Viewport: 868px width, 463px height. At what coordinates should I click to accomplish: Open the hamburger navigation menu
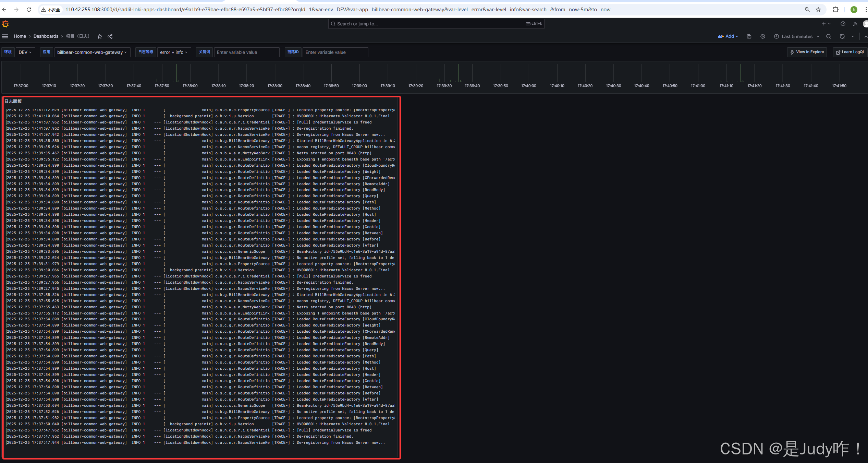coord(5,36)
